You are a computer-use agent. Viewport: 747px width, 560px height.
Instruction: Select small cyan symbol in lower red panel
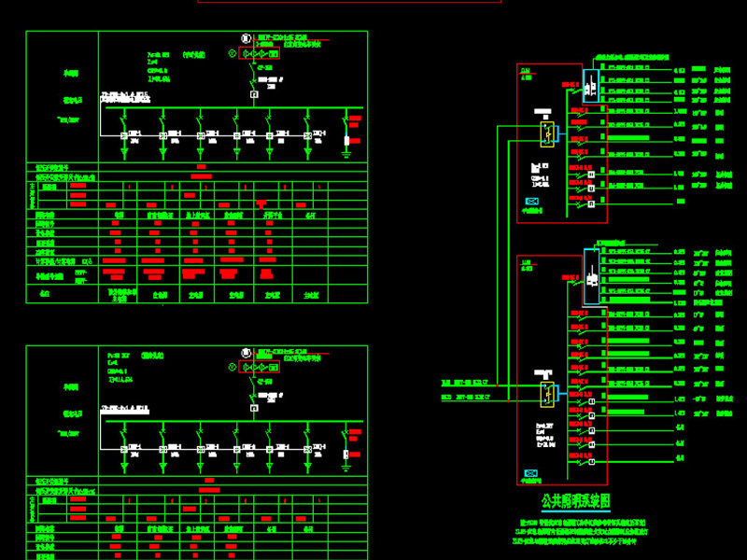tap(532, 474)
